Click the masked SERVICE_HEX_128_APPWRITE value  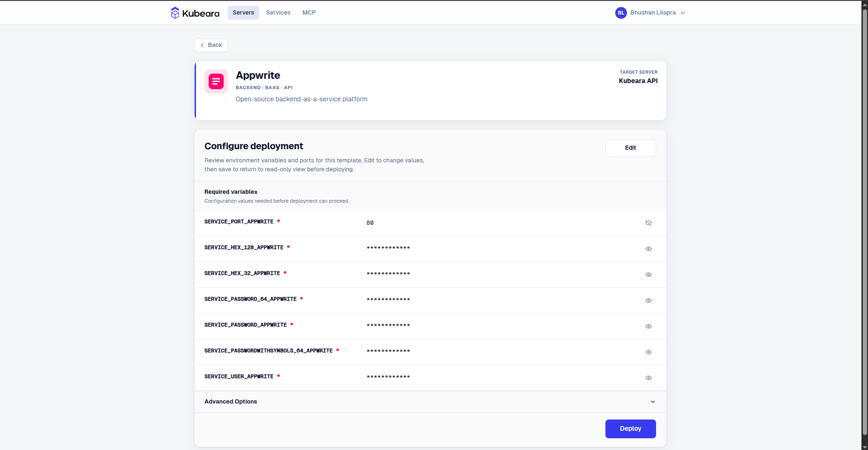(x=388, y=248)
